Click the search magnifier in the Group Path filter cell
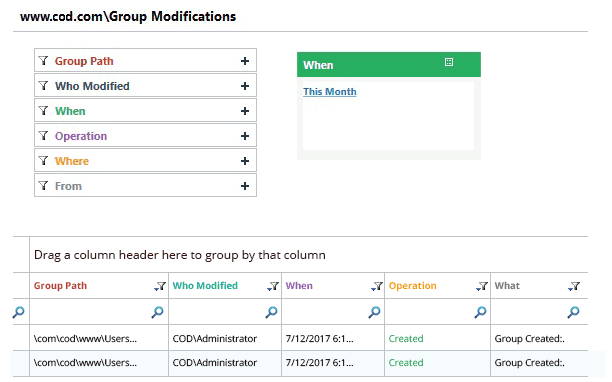 click(x=157, y=312)
